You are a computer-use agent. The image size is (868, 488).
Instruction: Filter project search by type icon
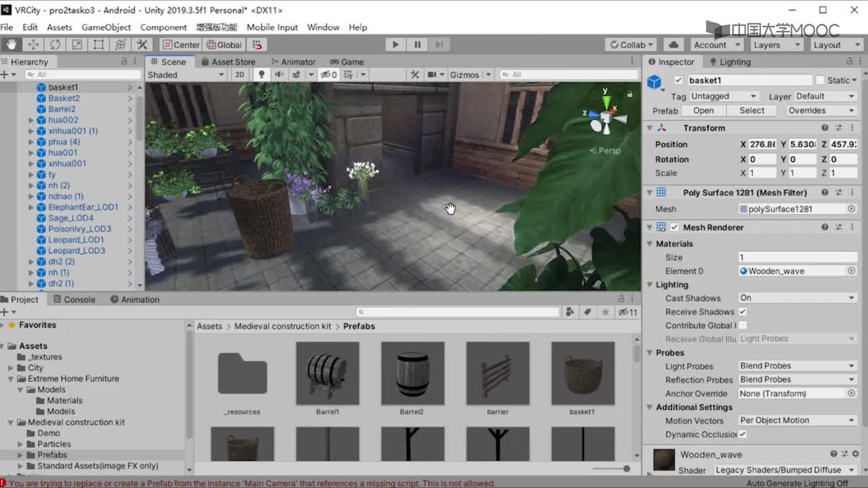tap(570, 312)
